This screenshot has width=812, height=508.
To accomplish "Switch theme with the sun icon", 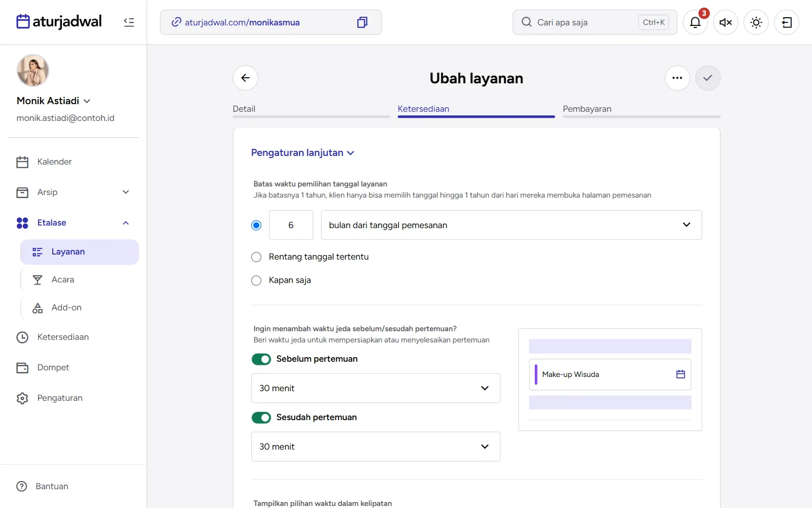I will pyautogui.click(x=756, y=22).
